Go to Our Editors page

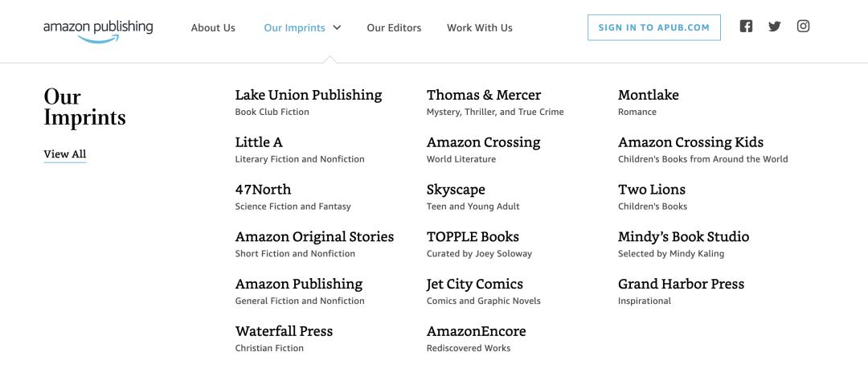[394, 27]
